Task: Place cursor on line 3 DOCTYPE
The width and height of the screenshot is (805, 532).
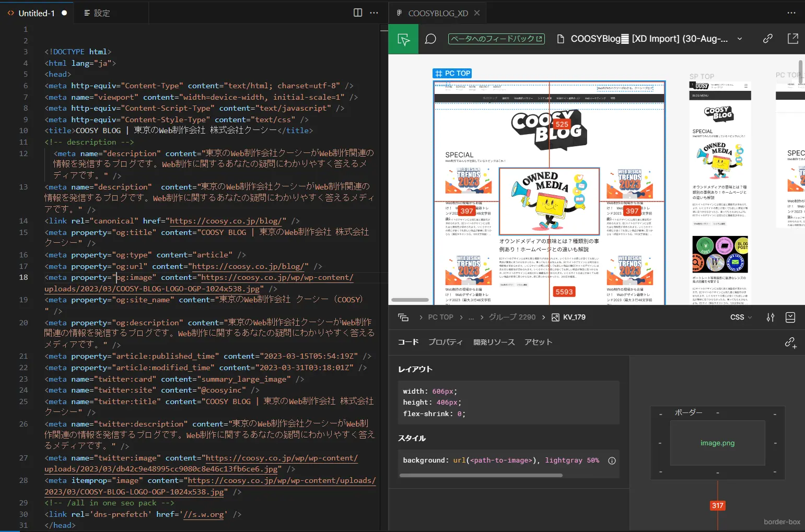Action: [x=78, y=52]
